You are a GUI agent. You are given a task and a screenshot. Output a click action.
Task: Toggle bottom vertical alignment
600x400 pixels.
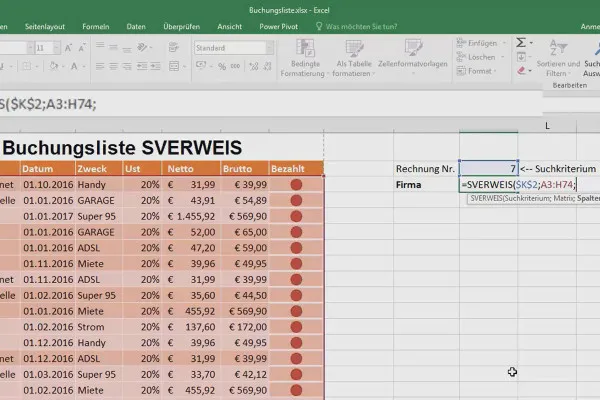click(127, 49)
